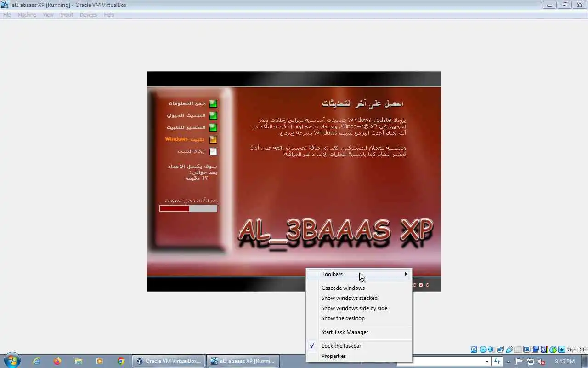Image resolution: width=588 pixels, height=368 pixels.
Task: Launch Internet Explorer from the taskbar
Action: point(36,361)
